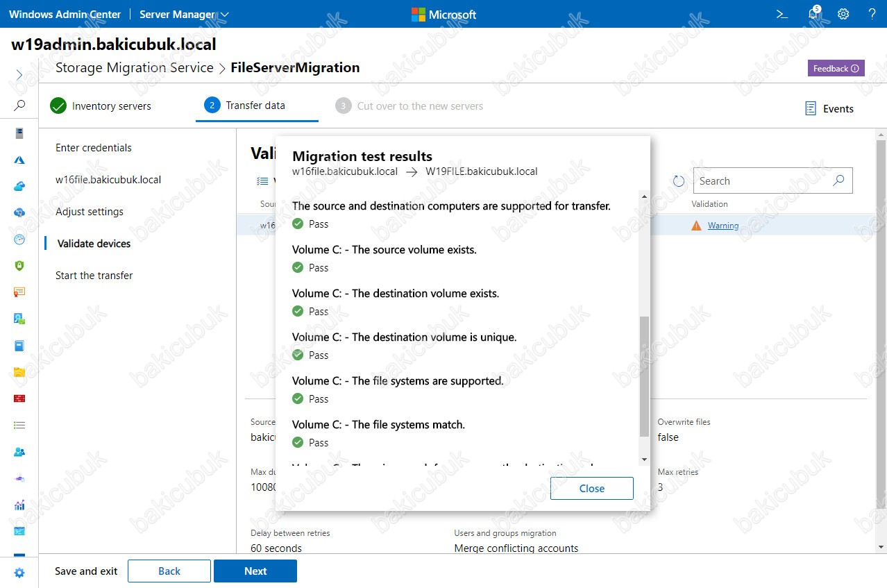The width and height of the screenshot is (887, 588).
Task: Click 'The destination volume exists' result text
Action: pyautogui.click(x=396, y=294)
